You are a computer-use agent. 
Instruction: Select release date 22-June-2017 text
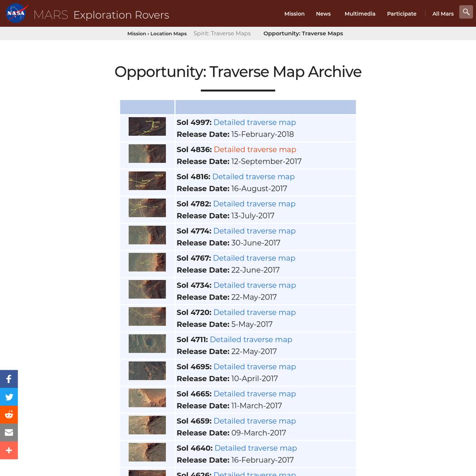click(x=256, y=270)
